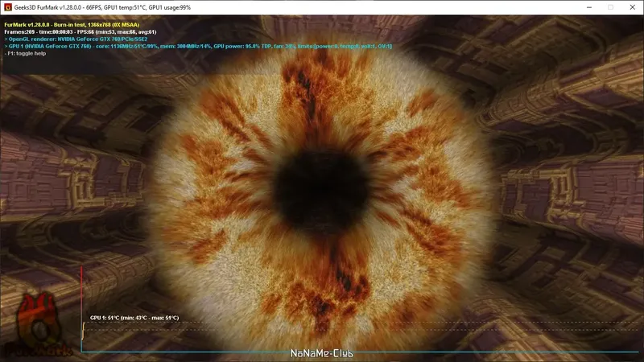The image size is (644, 362).
Task: Click the window title 'Geeks3D FurMark v1.28.0.0'
Action: (102, 7)
